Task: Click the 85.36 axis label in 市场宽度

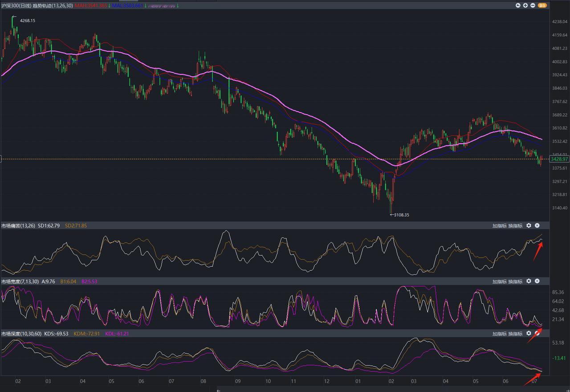Action: click(558, 292)
